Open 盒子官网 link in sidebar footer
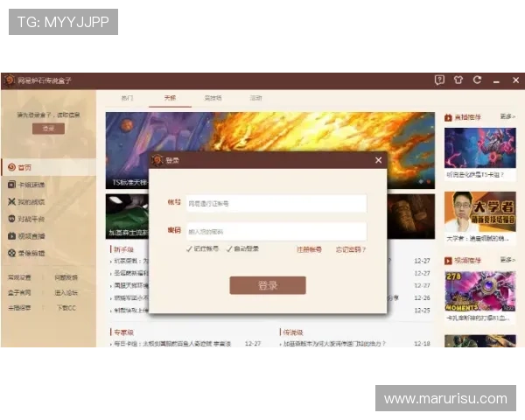This screenshot has width=525, height=420. [19, 293]
